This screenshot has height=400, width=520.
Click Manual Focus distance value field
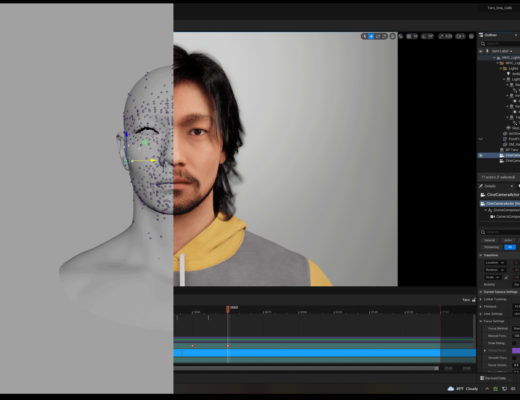click(x=516, y=336)
